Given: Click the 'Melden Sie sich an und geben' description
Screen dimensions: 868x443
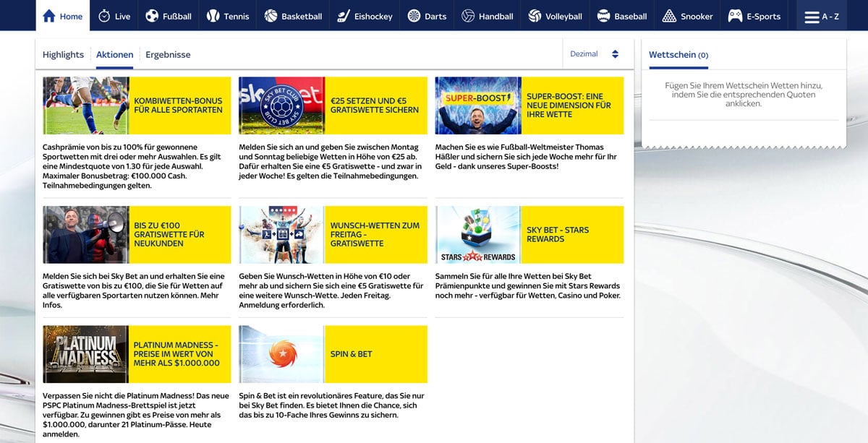Looking at the screenshot, I should tap(331, 161).
